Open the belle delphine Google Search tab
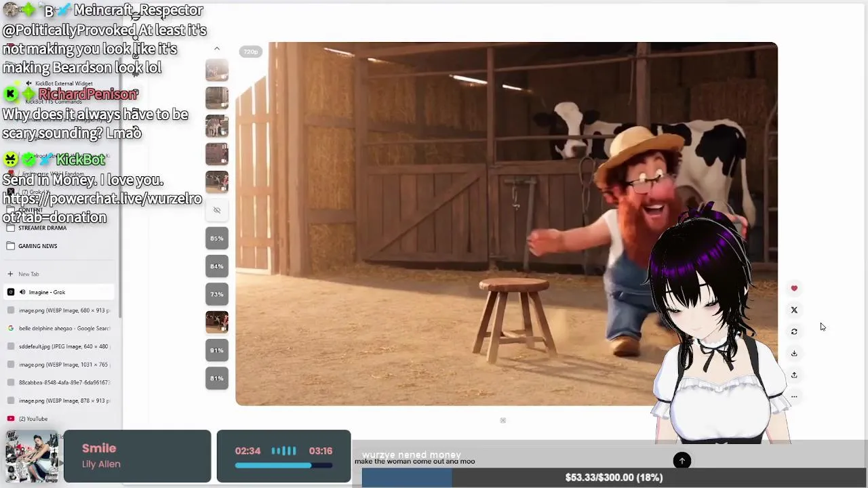The width and height of the screenshot is (868, 488). [x=58, y=328]
